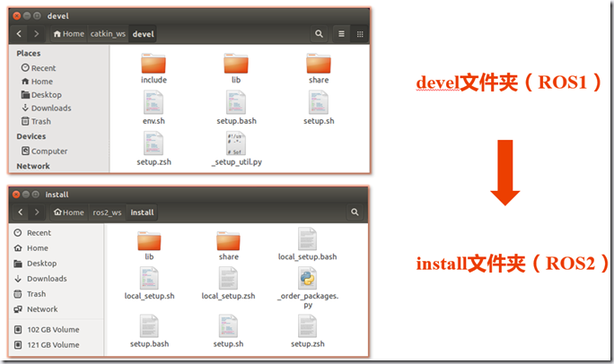Click search icon in install window toolbar
614x364 pixels.
click(355, 212)
